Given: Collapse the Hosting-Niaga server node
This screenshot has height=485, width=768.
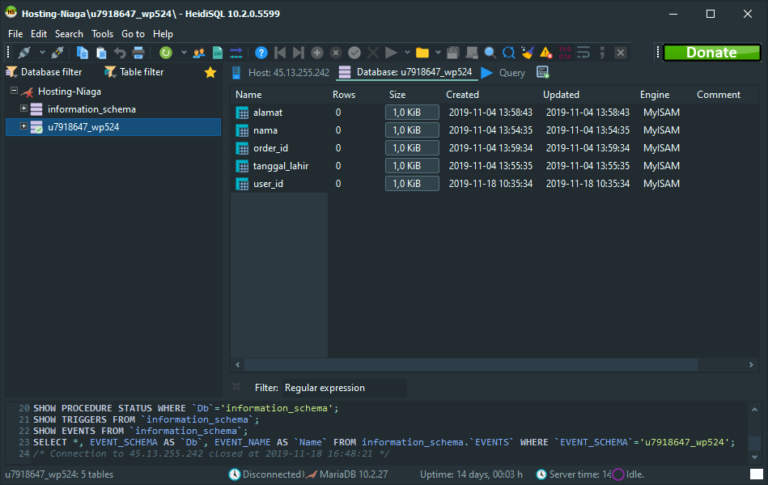Looking at the screenshot, I should 12,90.
